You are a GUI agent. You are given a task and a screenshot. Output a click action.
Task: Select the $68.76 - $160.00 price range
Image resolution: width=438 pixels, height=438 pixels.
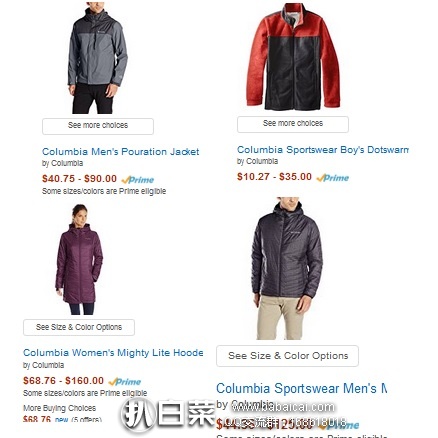63,381
